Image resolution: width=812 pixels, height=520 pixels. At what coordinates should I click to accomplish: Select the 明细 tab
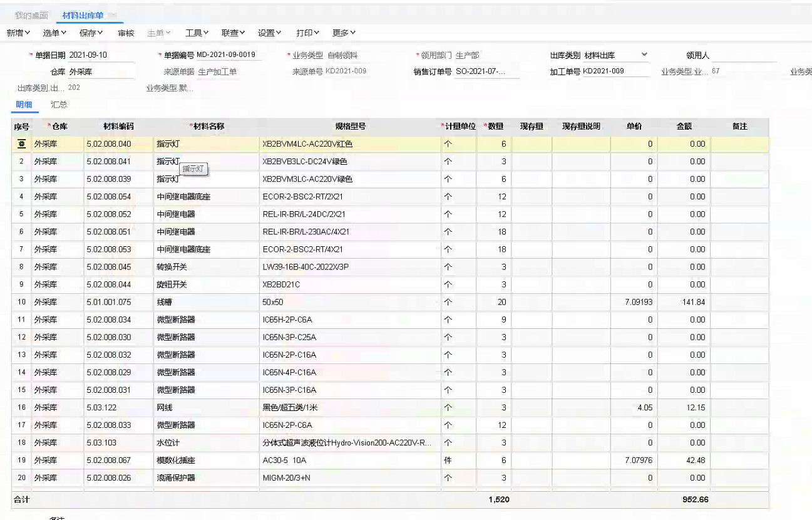(24, 105)
